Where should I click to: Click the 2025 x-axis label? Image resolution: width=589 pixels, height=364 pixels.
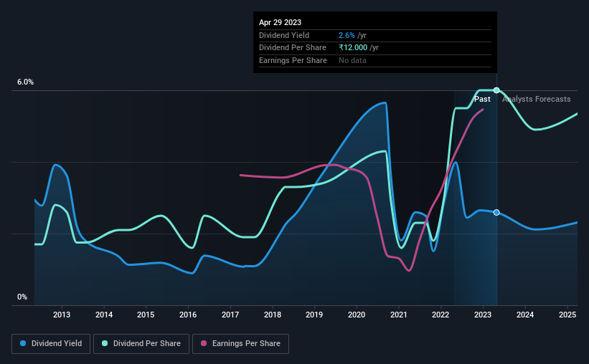coord(567,315)
